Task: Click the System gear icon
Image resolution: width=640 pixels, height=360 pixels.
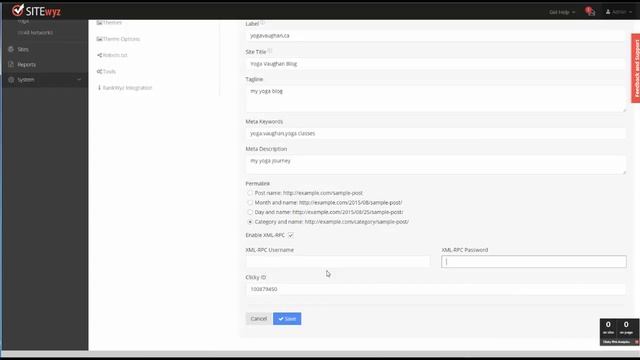Action: pyautogui.click(x=11, y=80)
